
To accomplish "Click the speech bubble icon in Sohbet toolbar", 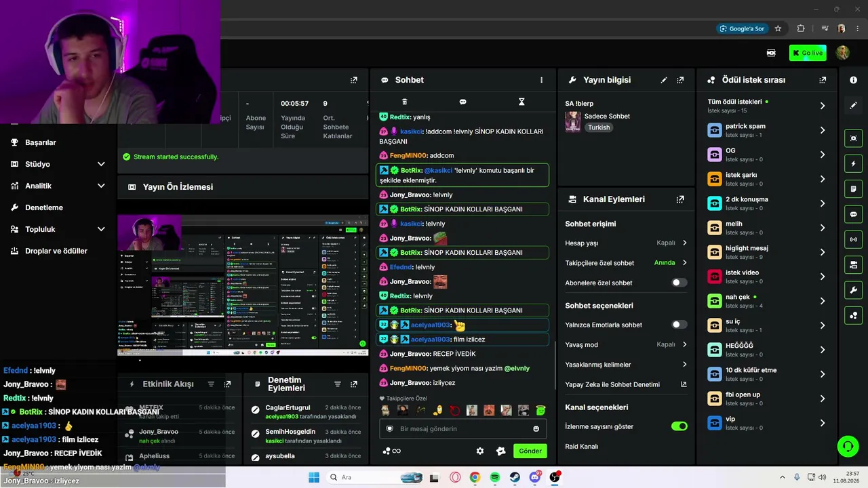I will pos(462,102).
